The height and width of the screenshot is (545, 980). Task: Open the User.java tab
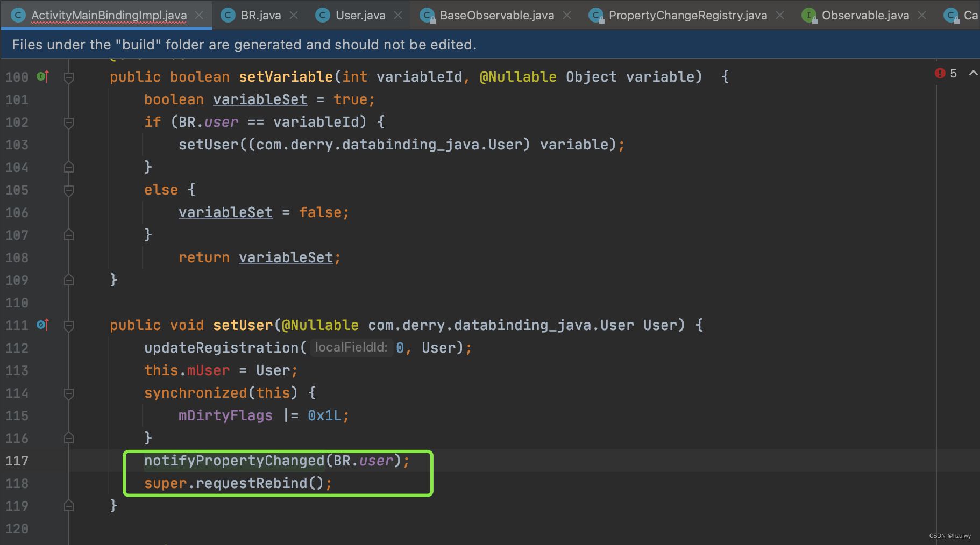coord(360,15)
